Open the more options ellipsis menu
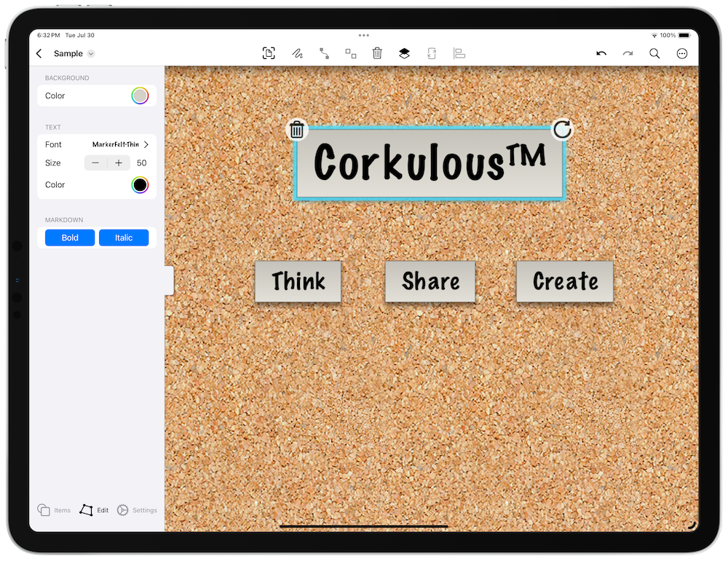Image resolution: width=728 pixels, height=561 pixels. click(x=681, y=53)
